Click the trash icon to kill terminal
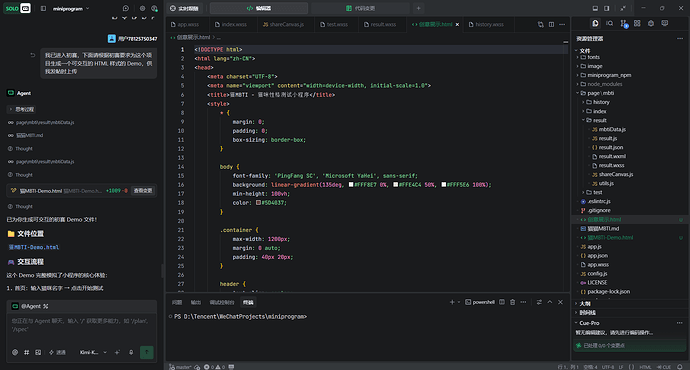The height and width of the screenshot is (370, 690). tap(512, 302)
